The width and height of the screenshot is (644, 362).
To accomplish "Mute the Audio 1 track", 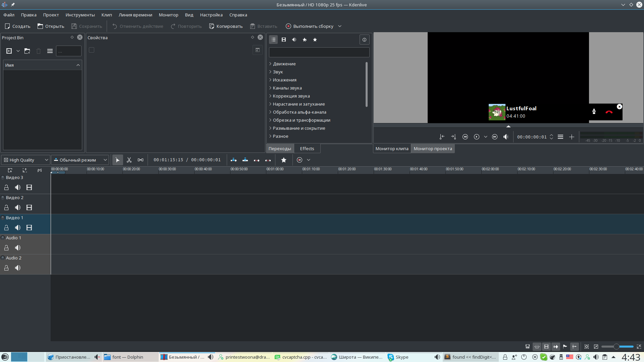I will point(18,248).
